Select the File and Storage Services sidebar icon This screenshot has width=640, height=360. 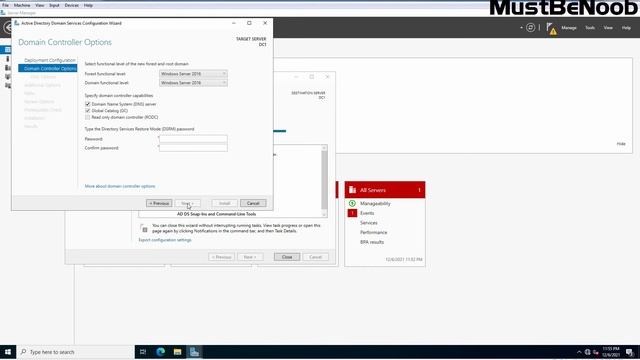[7, 86]
